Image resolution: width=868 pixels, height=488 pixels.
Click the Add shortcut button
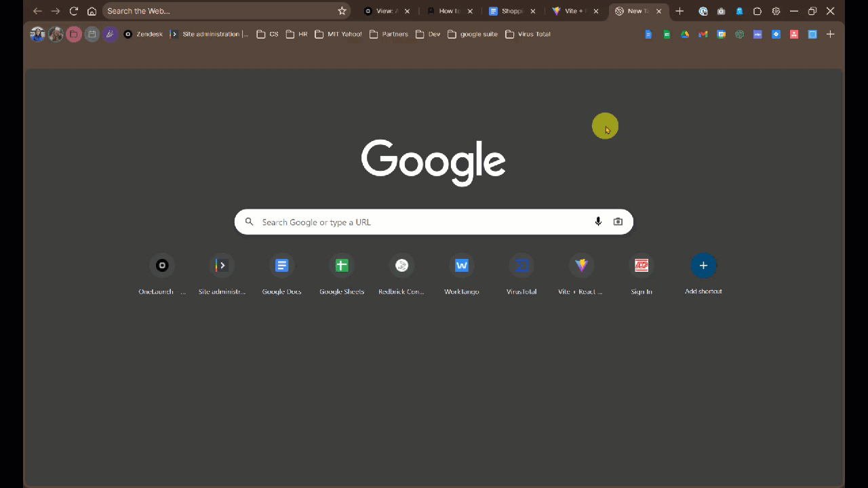pos(703,273)
